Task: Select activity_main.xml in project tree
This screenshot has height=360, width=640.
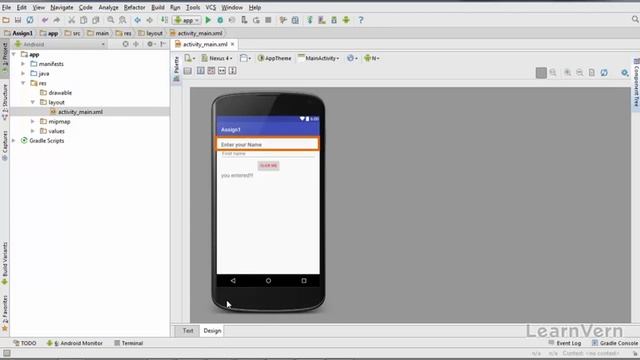Action: pyautogui.click(x=80, y=112)
